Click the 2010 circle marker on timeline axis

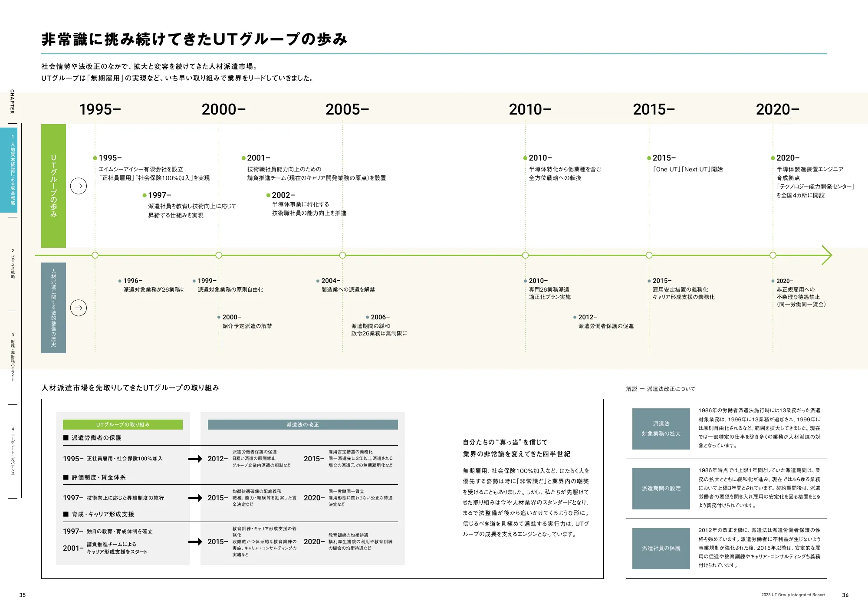[525, 255]
